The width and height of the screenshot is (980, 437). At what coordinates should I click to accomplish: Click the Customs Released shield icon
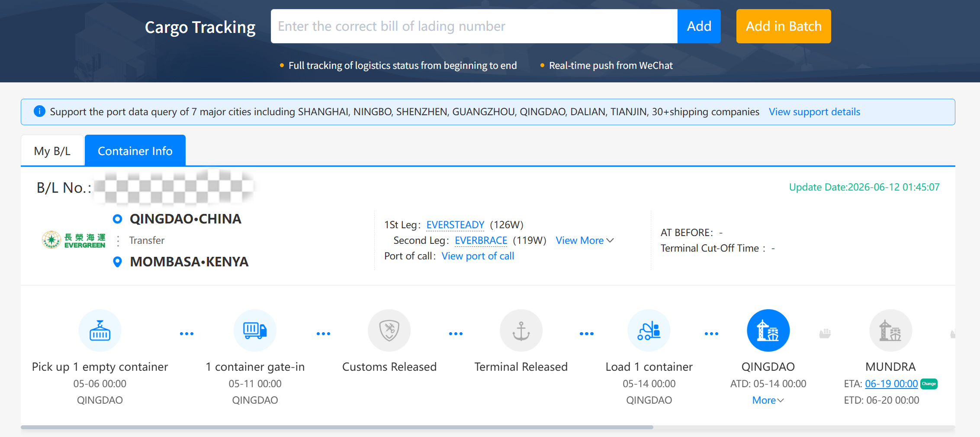389,330
